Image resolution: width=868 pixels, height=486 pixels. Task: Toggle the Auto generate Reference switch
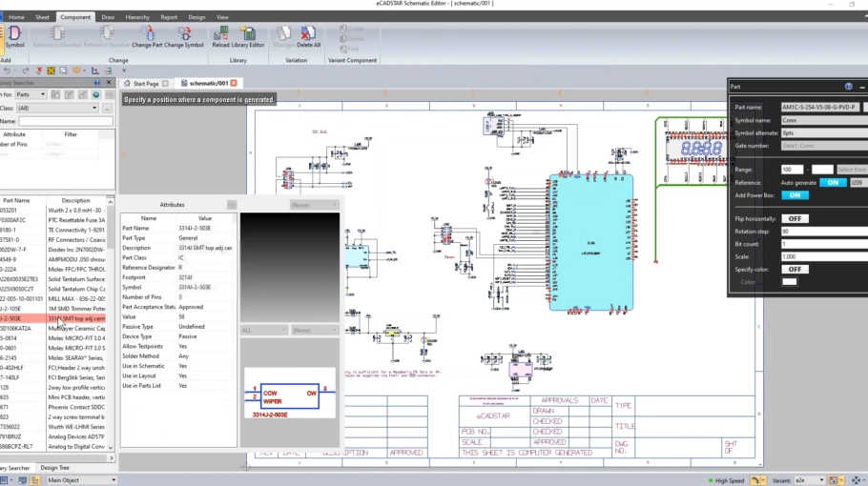(831, 182)
